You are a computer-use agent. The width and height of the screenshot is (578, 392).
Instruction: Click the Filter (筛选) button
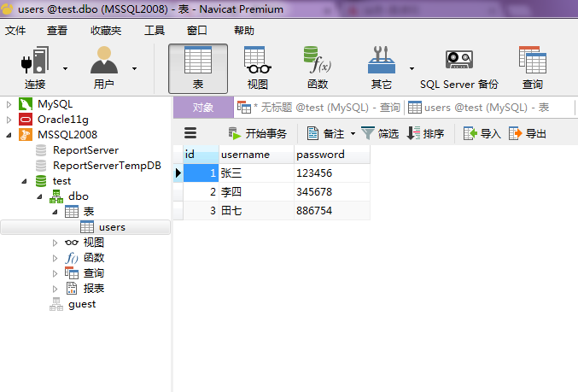pyautogui.click(x=380, y=133)
